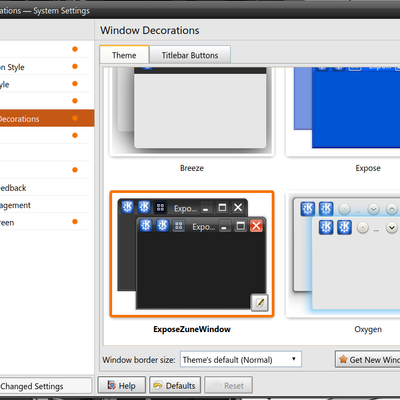Click the Expose theme name
This screenshot has height=400, width=400.
(x=368, y=168)
